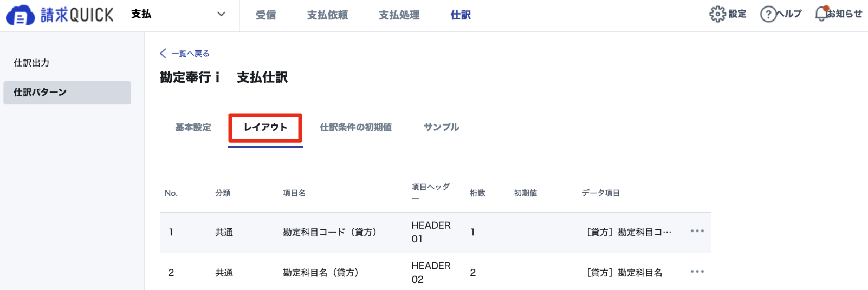
Task: Click the 勘定科目コード（貸方） row
Action: tap(435, 233)
